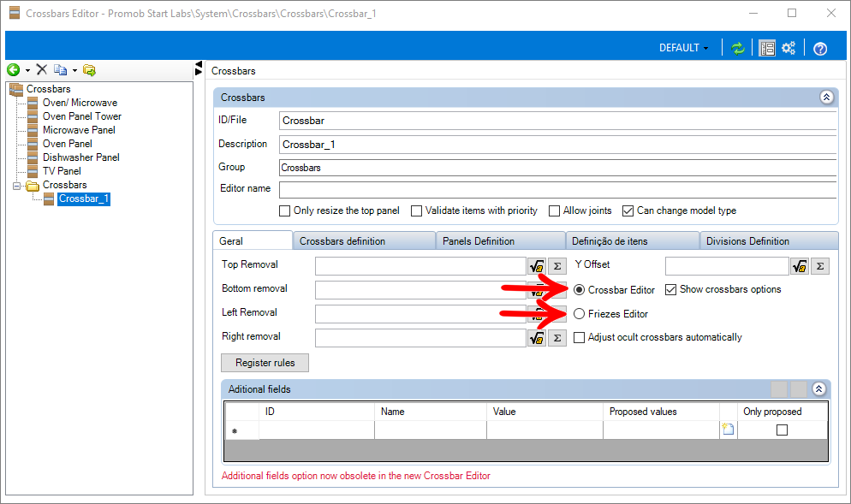Click the Editor name input field
This screenshot has width=851, height=504.
(x=557, y=189)
